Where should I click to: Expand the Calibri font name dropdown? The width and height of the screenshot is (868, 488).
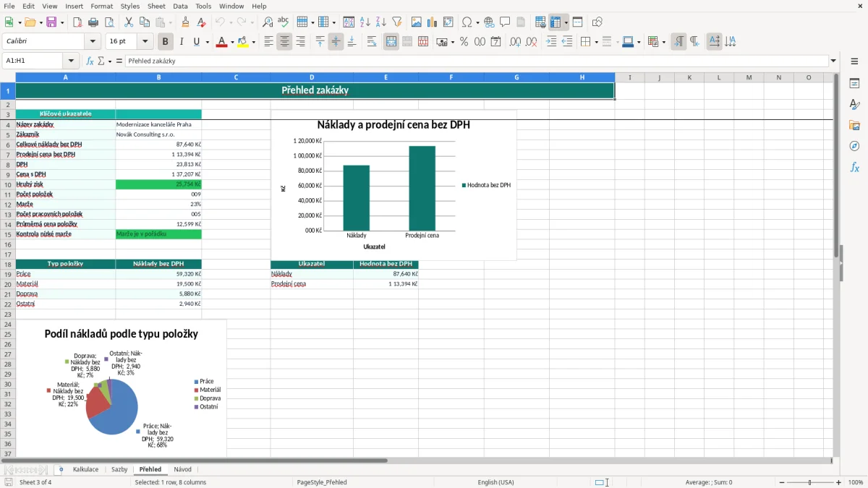click(x=93, y=42)
